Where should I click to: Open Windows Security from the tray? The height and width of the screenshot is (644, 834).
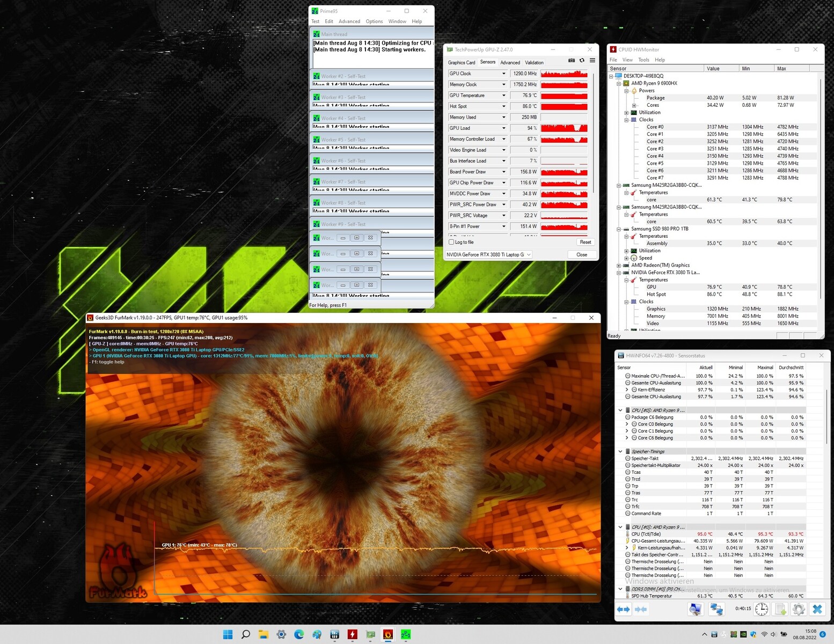click(x=753, y=634)
